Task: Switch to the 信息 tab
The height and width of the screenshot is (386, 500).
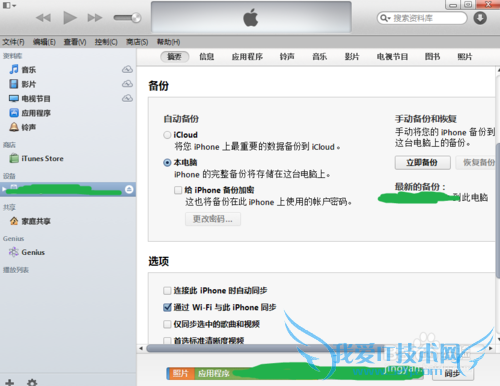Action: tap(207, 57)
